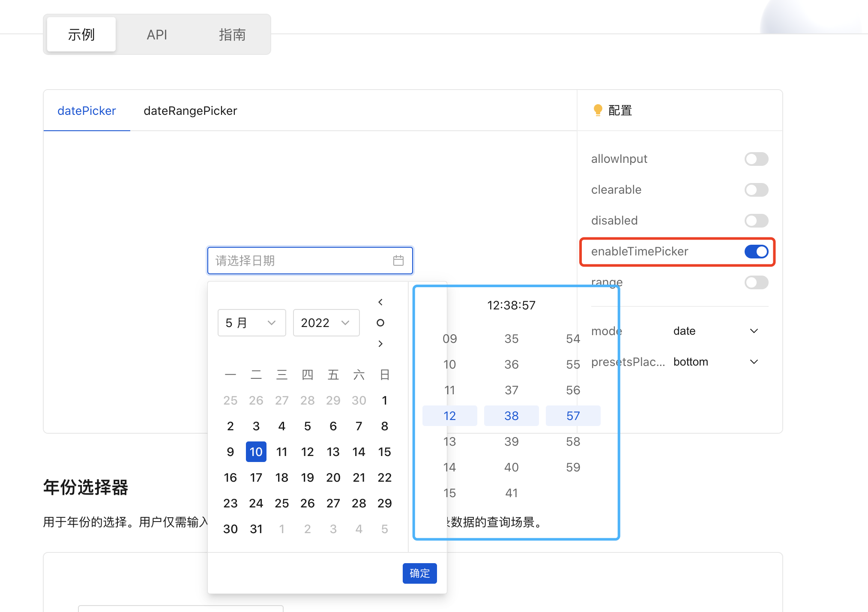This screenshot has height=612, width=868.
Task: Click the lightbulb icon beside 配置
Action: [x=598, y=110]
